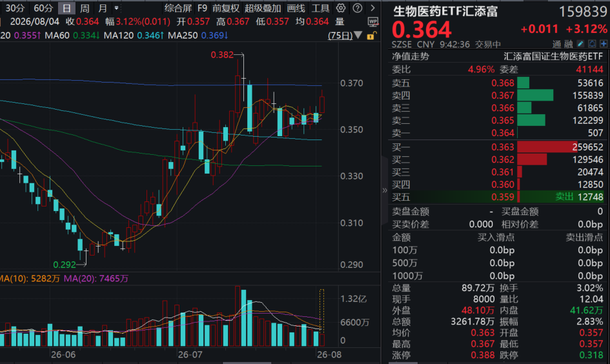Viewport: 610px width, 364px height.
Task: Toggle the yellow unlock padlock icon
Action: [371, 35]
